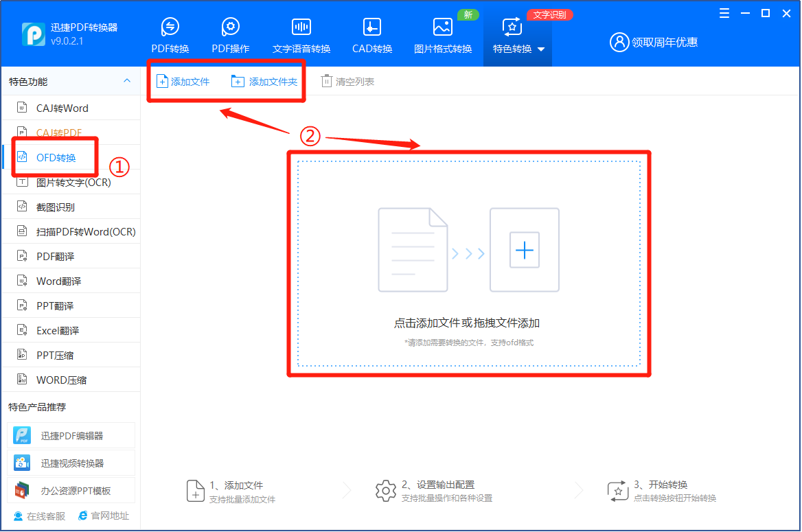Screen dimensions: 802x532
Task: Click the Word翻译 file icon
Action: 22,280
